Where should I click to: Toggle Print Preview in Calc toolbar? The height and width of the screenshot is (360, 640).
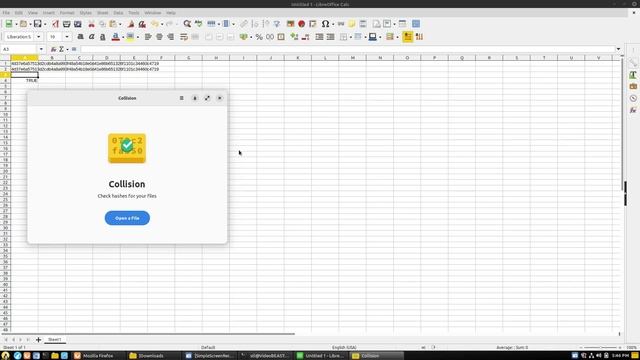pos(78,24)
